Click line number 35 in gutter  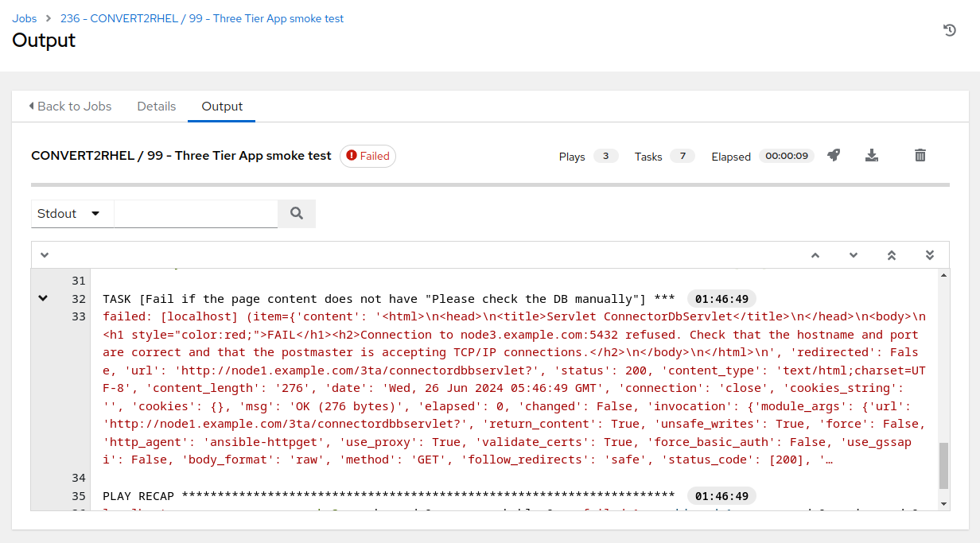tap(78, 496)
